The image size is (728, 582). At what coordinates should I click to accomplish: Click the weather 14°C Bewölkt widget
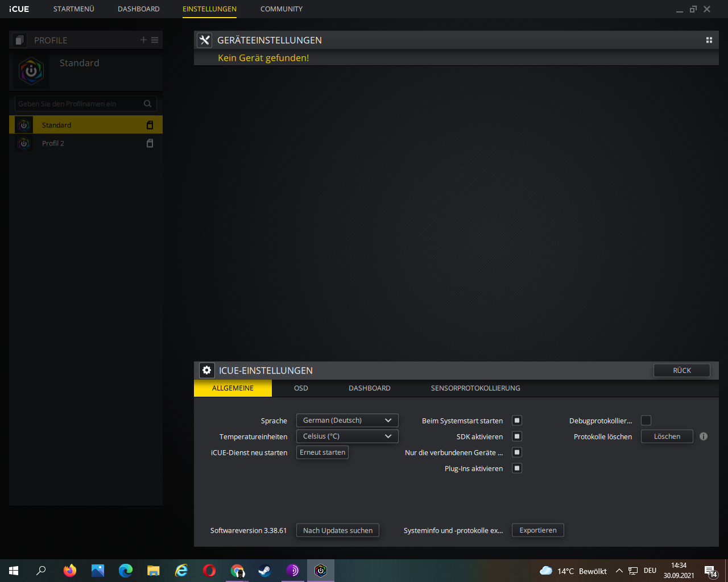573,571
